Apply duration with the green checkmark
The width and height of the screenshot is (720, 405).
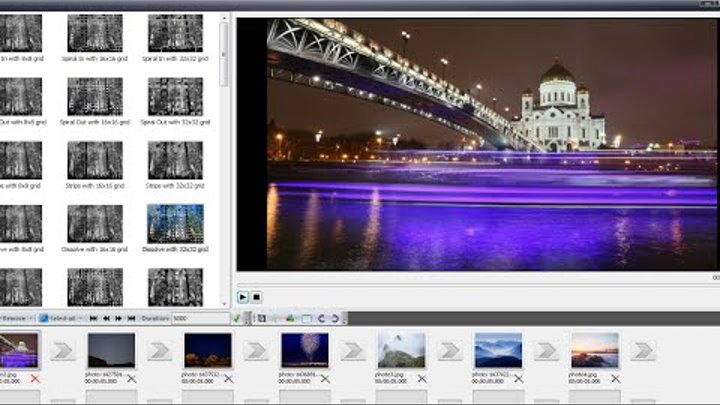tap(237, 318)
